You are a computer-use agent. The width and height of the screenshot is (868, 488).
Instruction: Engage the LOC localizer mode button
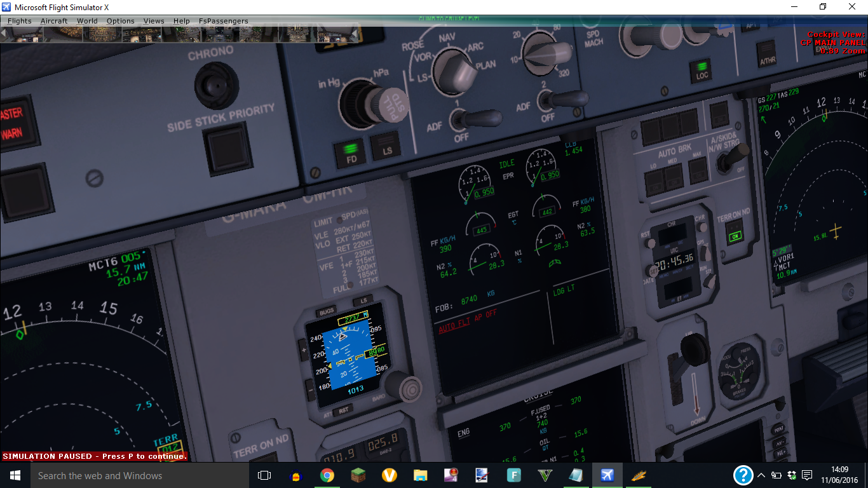click(702, 72)
